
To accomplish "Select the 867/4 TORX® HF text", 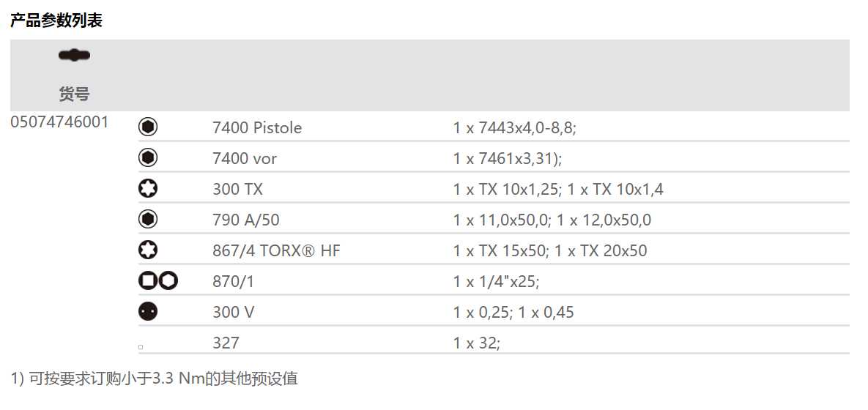I will tap(276, 250).
